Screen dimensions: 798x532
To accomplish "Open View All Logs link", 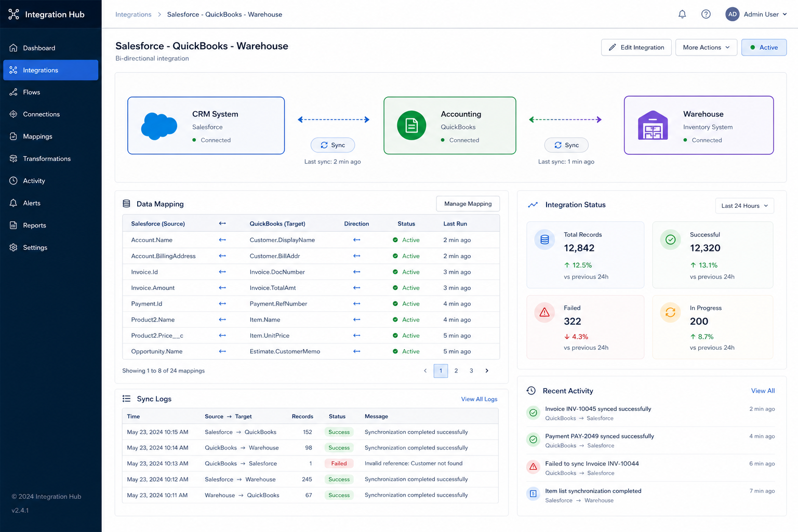I will point(479,399).
